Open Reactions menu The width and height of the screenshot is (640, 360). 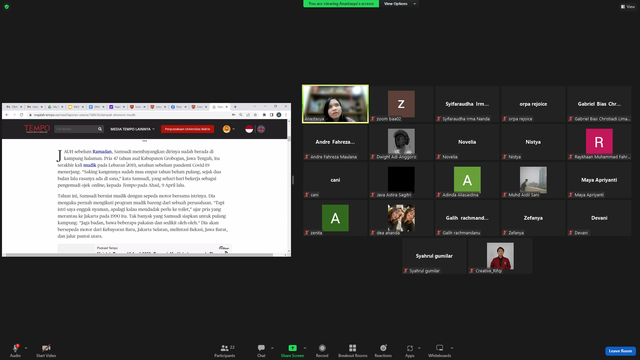383,350
